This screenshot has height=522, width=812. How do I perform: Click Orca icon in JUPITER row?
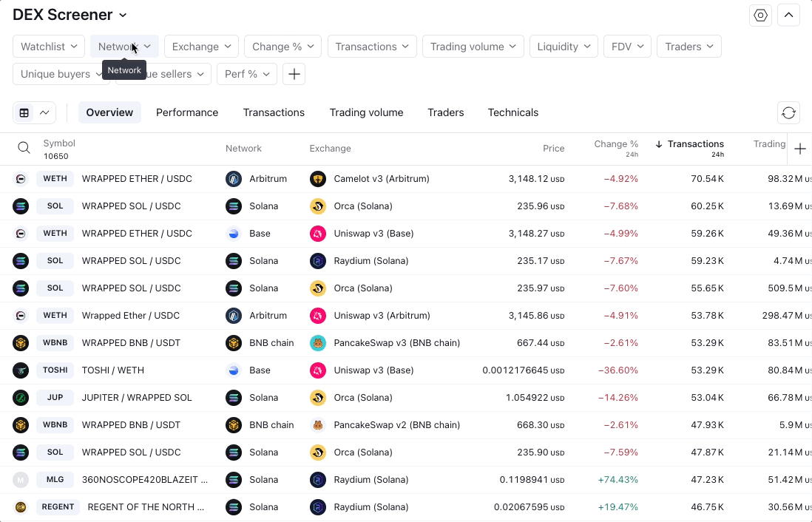click(x=317, y=398)
